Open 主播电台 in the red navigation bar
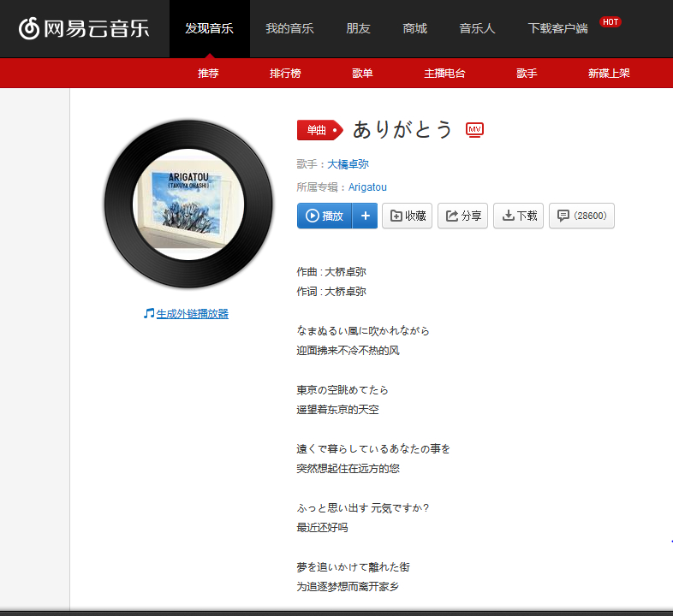The width and height of the screenshot is (673, 616). tap(444, 74)
